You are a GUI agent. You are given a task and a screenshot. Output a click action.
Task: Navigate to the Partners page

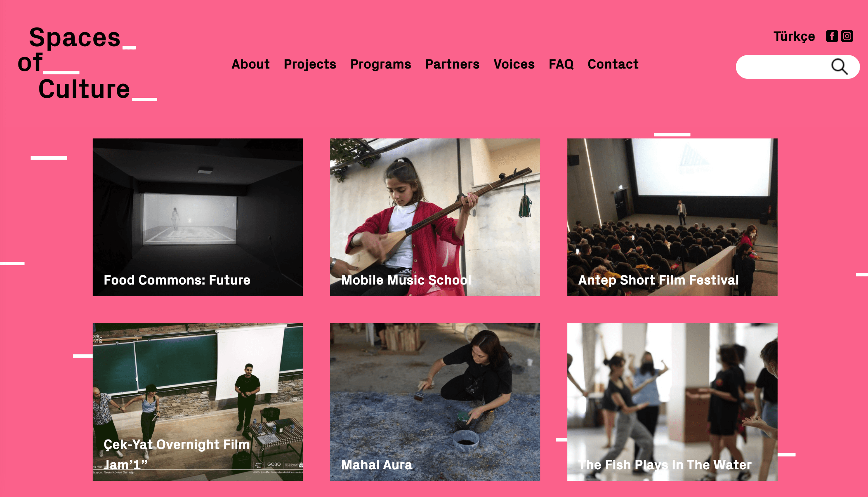point(452,64)
